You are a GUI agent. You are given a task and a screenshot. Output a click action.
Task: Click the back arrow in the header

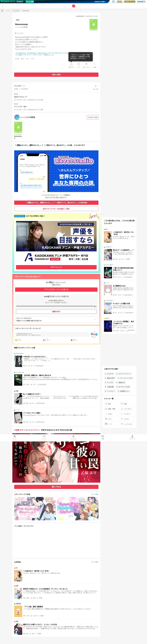point(3,6)
